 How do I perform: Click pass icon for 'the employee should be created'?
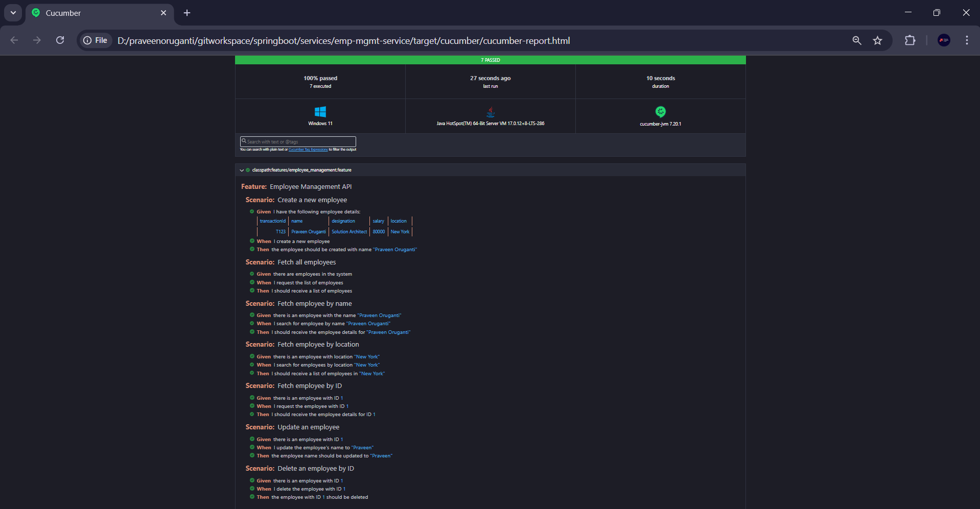252,249
